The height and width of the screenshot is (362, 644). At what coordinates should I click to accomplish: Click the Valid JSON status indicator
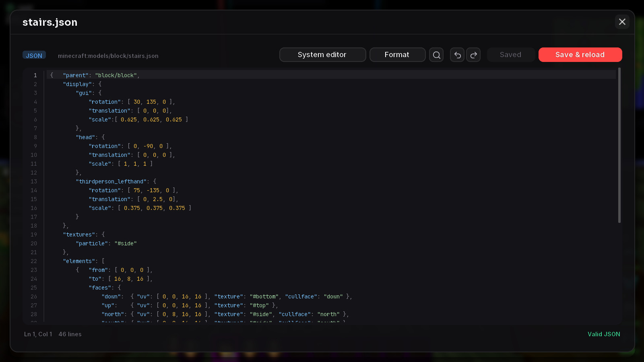pos(604,334)
